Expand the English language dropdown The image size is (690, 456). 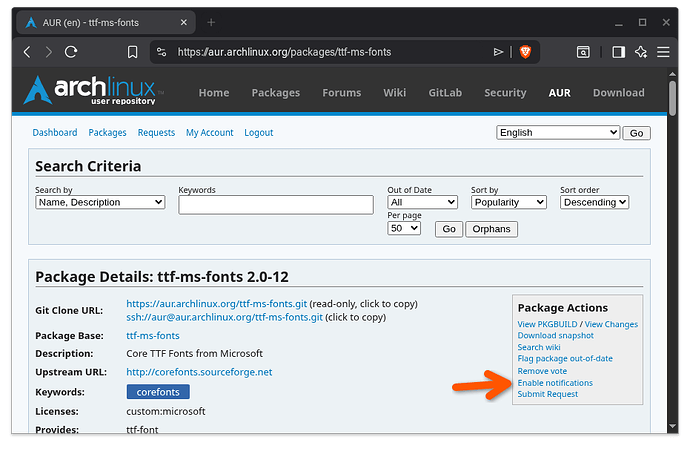click(x=558, y=132)
